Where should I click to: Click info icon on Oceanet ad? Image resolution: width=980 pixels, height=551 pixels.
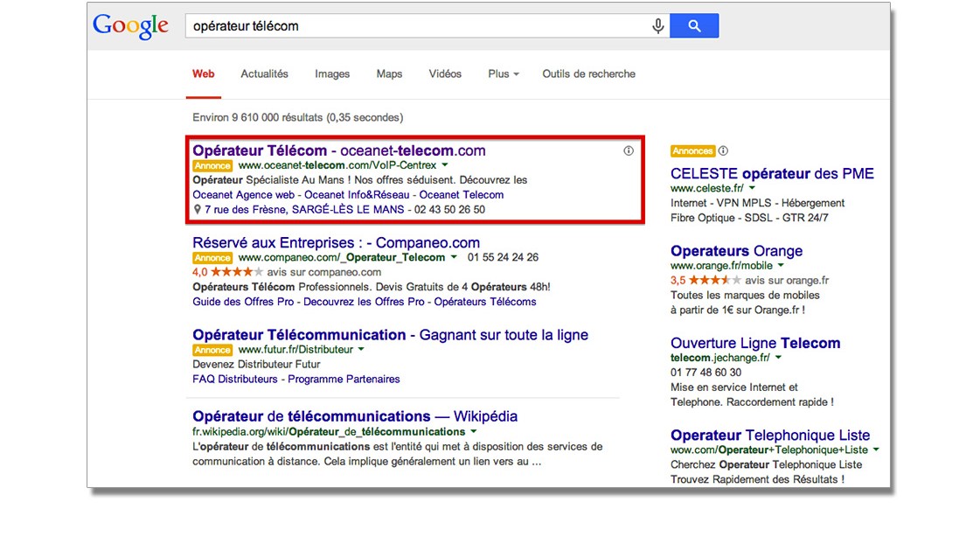pyautogui.click(x=628, y=150)
